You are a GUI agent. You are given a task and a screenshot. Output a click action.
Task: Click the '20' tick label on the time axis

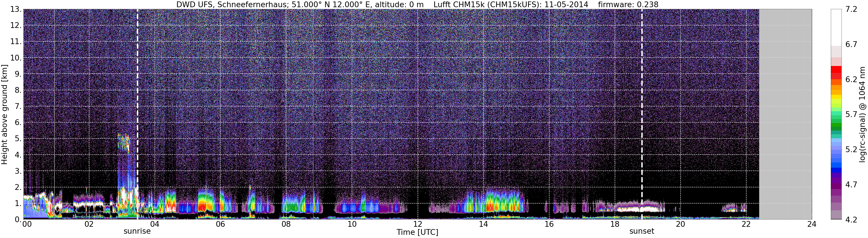pos(680,224)
